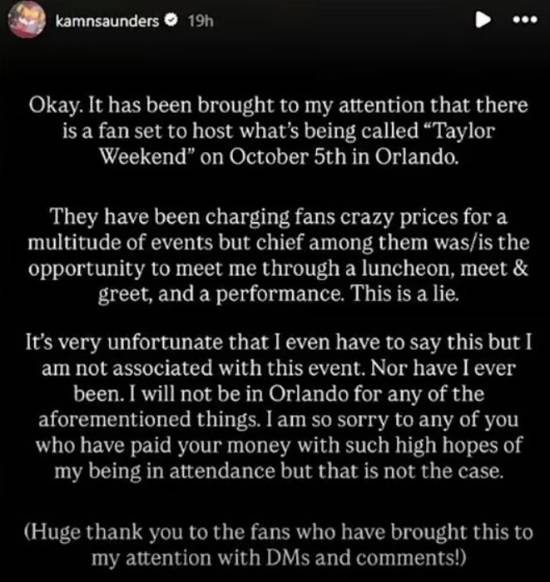Click the text "October 5th in Orlando."
Image resolution: width=550 pixels, height=582 pixels.
(x=343, y=157)
